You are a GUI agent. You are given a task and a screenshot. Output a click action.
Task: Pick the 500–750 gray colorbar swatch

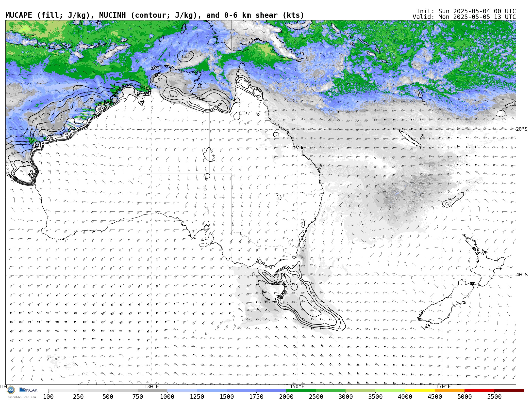(123, 391)
